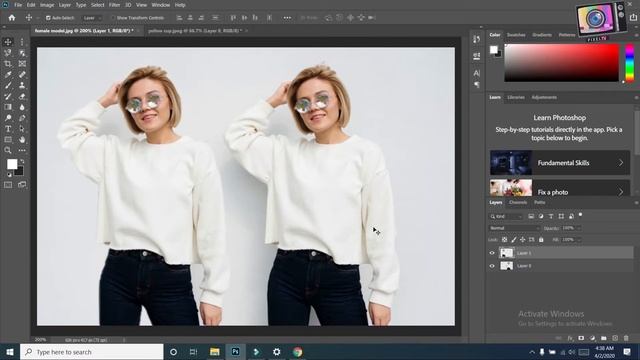This screenshot has height=360, width=640.
Task: Open File Explorer from the taskbar
Action: (215, 352)
